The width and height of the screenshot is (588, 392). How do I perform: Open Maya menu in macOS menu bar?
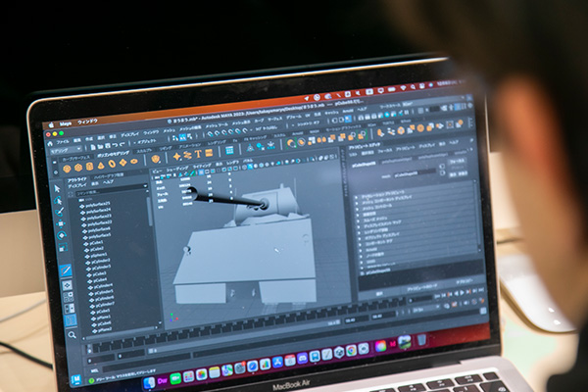(x=66, y=123)
